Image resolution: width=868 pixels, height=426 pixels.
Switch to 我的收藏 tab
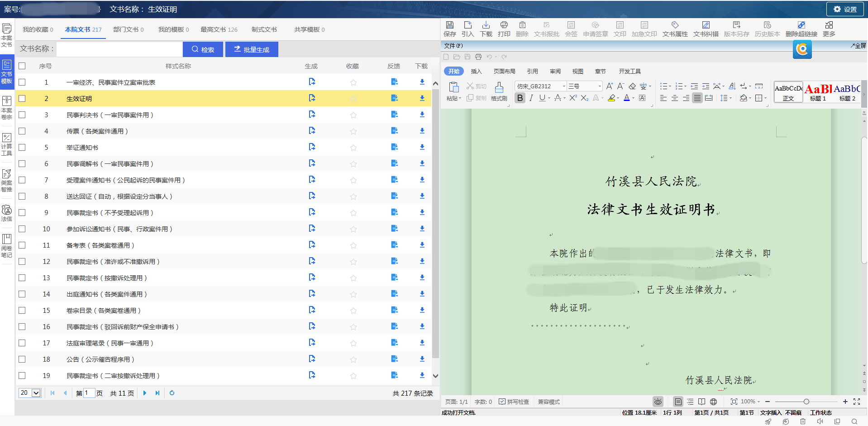tap(38, 29)
